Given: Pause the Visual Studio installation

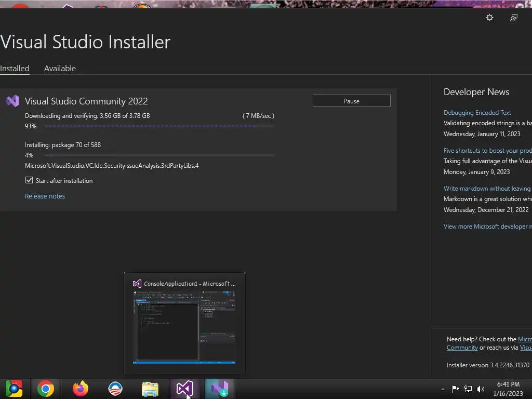Looking at the screenshot, I should click(x=352, y=101).
